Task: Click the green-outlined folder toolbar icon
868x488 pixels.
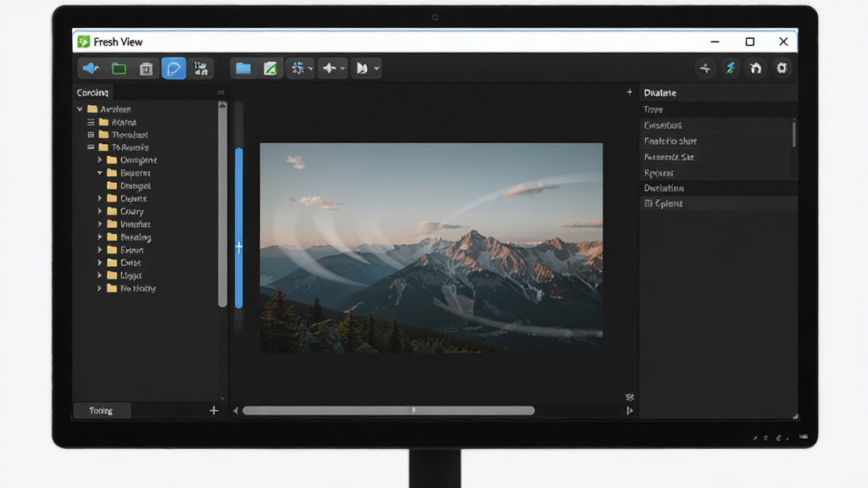Action: 119,69
